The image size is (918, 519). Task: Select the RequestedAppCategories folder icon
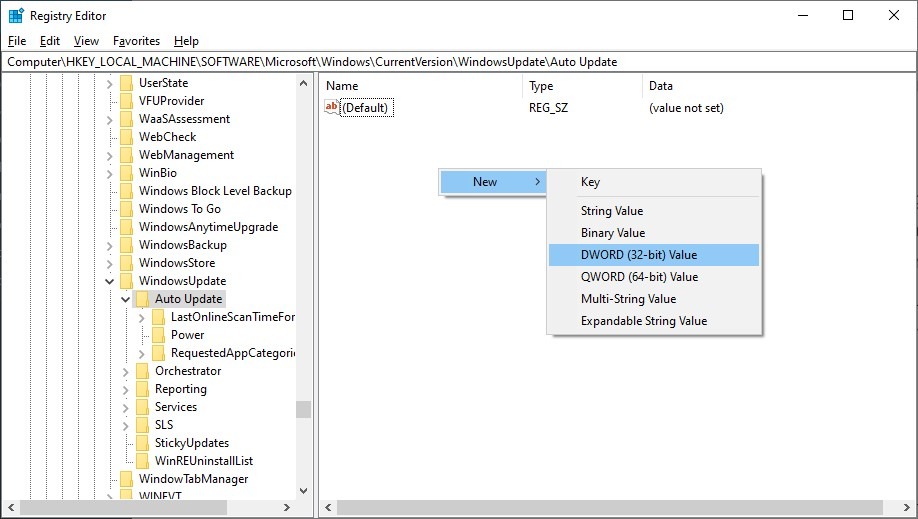click(158, 353)
